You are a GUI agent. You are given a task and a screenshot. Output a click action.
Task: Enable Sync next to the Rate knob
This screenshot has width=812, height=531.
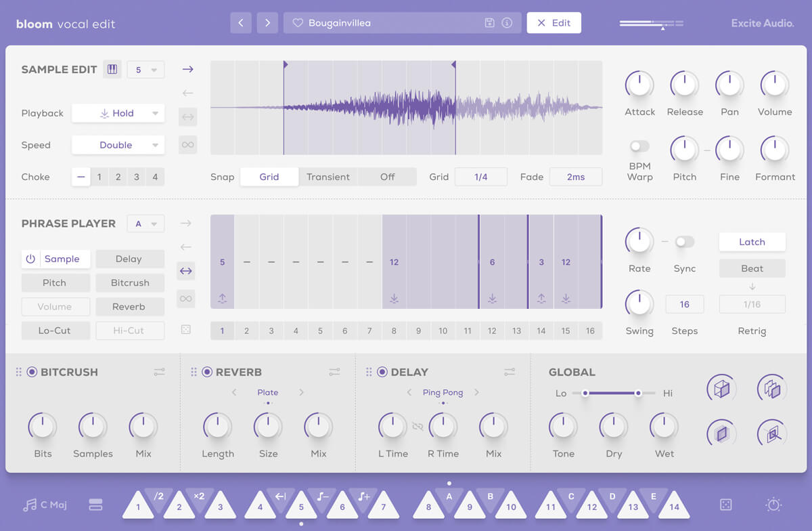[684, 241]
